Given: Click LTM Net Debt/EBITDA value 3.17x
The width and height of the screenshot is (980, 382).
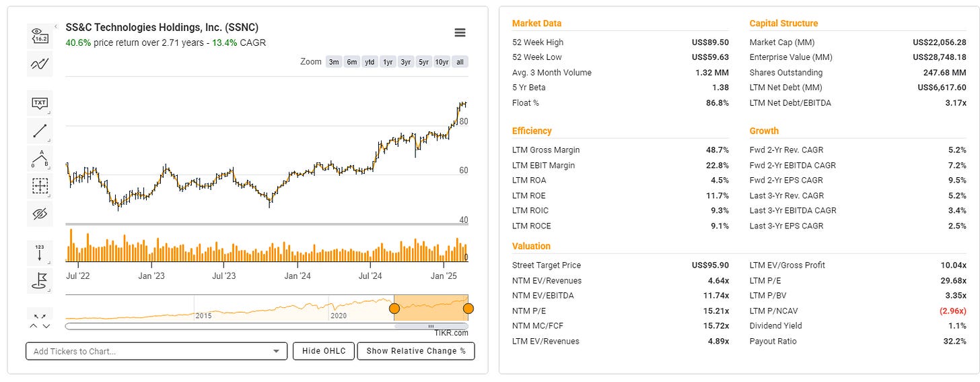Looking at the screenshot, I should [x=956, y=103].
